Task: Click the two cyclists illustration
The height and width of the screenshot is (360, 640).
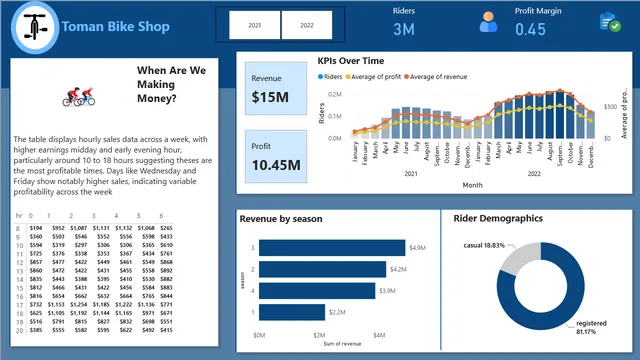Action: 79,97
